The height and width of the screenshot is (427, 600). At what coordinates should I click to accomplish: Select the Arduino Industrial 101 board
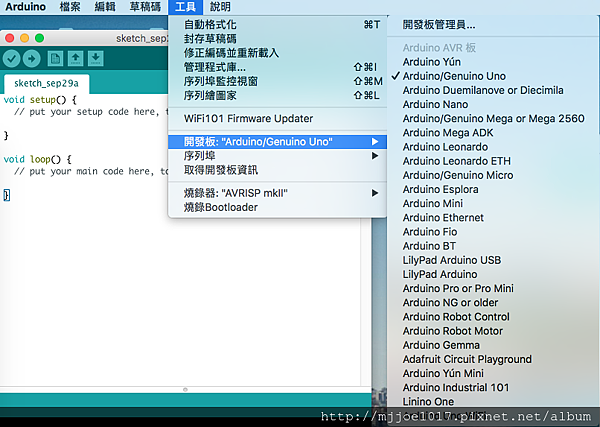(x=493, y=387)
